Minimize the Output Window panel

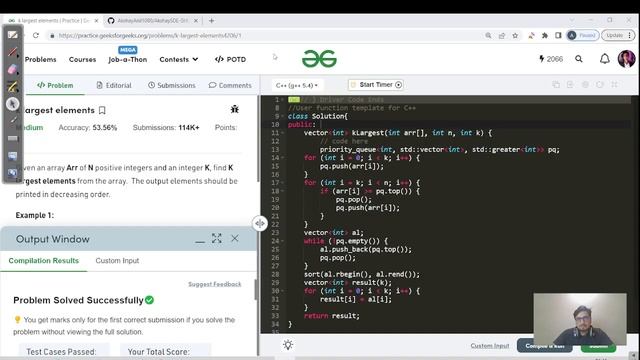point(200,241)
